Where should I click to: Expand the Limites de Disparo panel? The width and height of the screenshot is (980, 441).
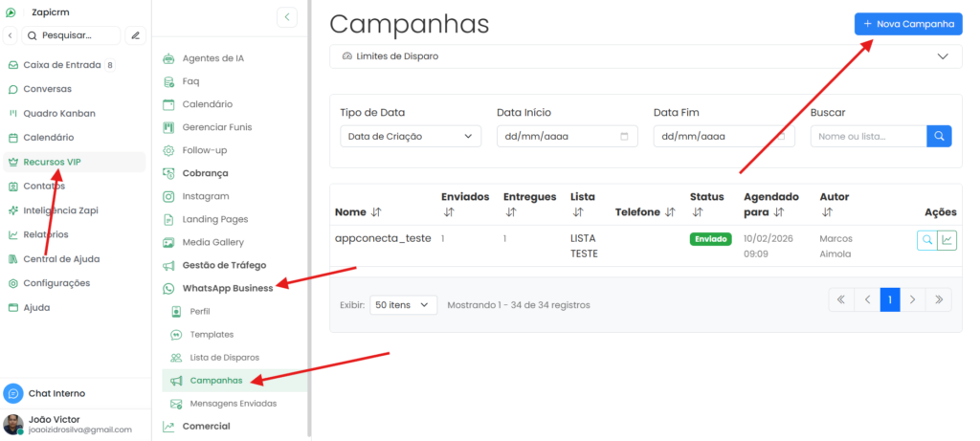[x=646, y=56]
